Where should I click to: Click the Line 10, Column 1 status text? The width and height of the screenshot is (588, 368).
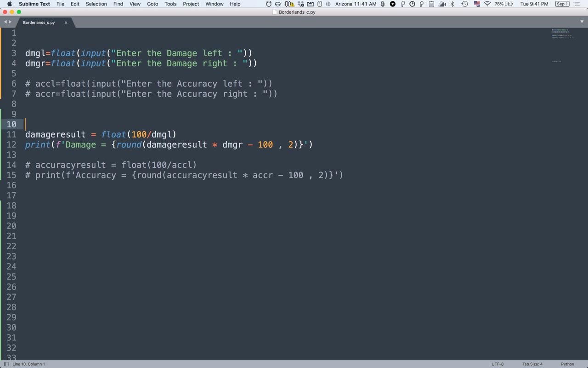pos(28,364)
